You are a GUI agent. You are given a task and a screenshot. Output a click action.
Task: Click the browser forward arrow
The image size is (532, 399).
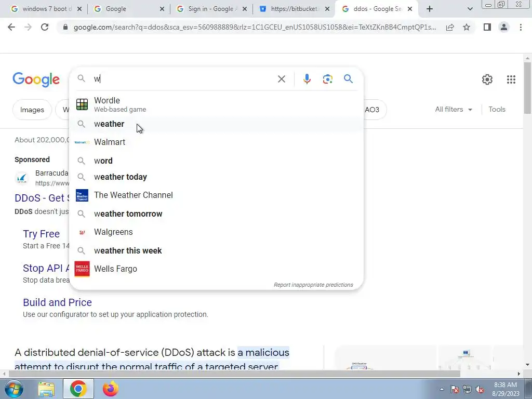click(x=28, y=27)
